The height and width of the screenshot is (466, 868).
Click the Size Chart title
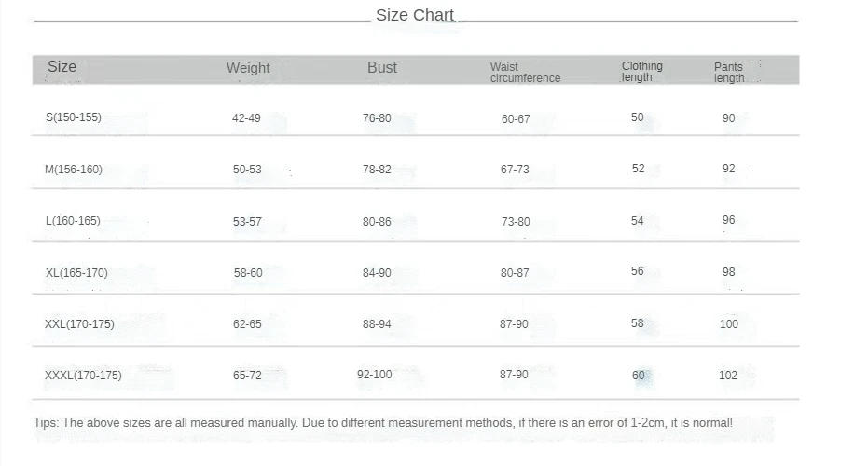tap(415, 15)
